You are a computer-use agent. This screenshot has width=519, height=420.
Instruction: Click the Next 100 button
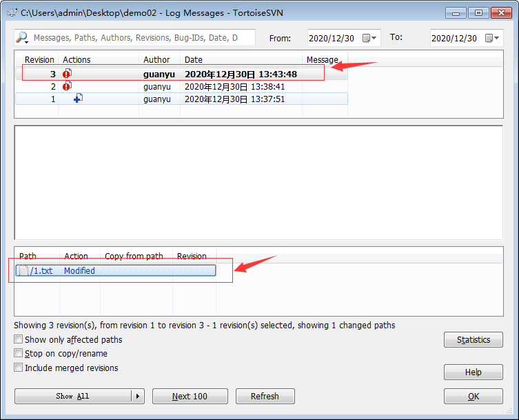pyautogui.click(x=190, y=396)
